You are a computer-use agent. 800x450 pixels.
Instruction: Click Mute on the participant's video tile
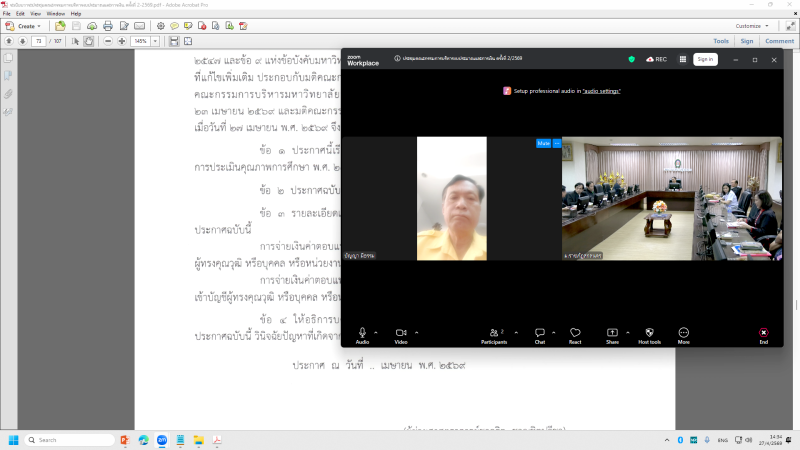[x=543, y=143]
